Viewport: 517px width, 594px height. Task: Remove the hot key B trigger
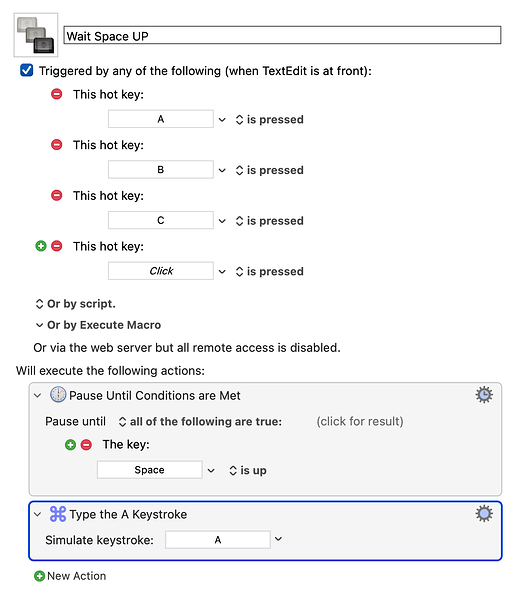(56, 145)
